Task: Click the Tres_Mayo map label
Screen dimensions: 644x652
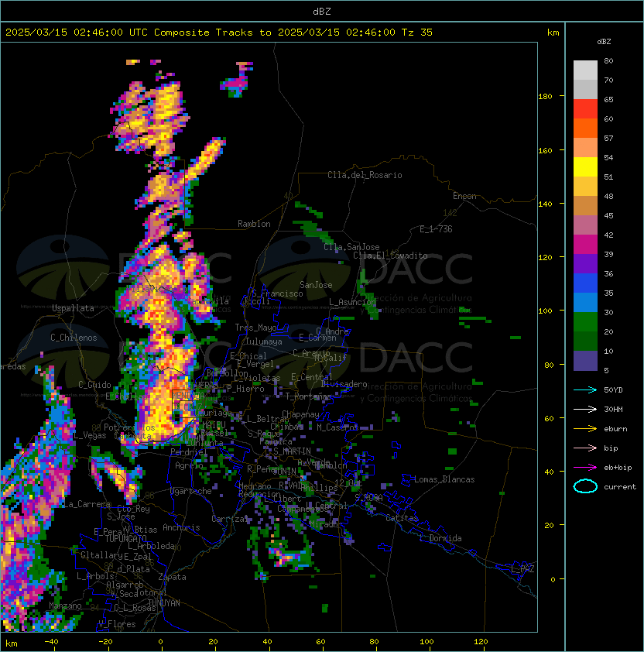Action: pyautogui.click(x=255, y=328)
